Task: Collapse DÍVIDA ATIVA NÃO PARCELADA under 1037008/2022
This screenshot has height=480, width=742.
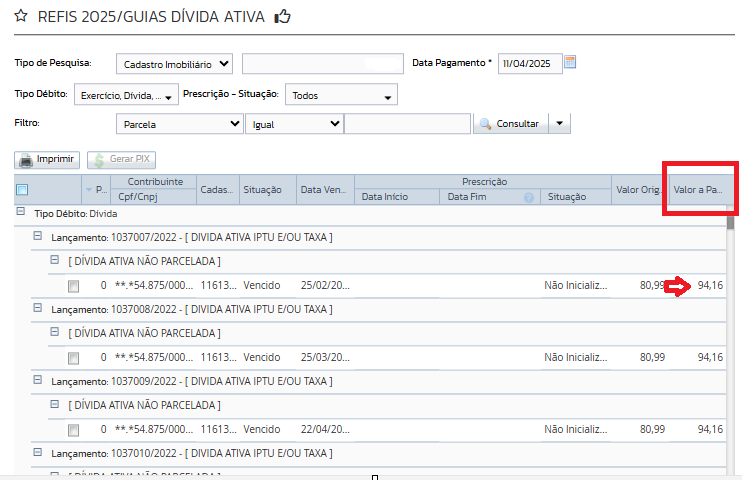Action: pyautogui.click(x=55, y=331)
